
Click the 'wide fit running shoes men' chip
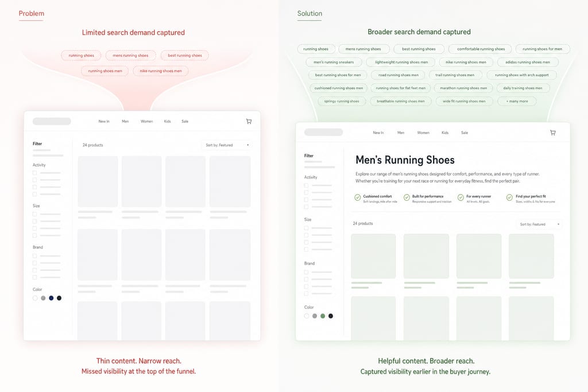(464, 101)
